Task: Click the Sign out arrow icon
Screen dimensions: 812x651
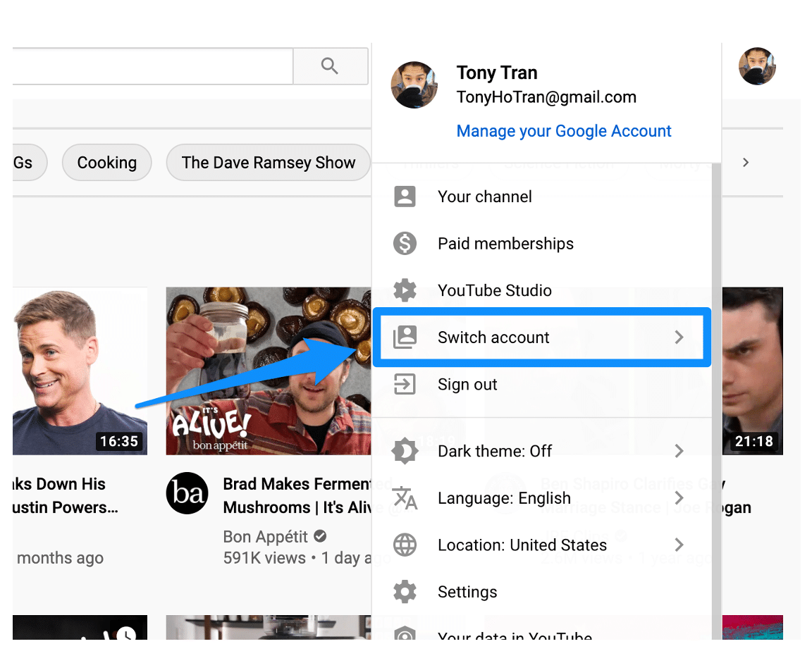Action: [x=405, y=384]
